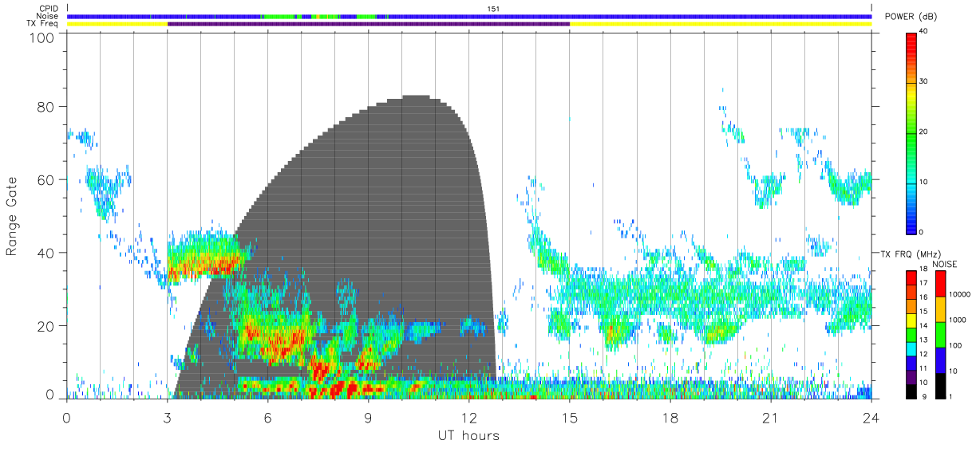Click the 3 tick on UT hours axis
The height and width of the screenshot is (452, 980).
coord(168,417)
